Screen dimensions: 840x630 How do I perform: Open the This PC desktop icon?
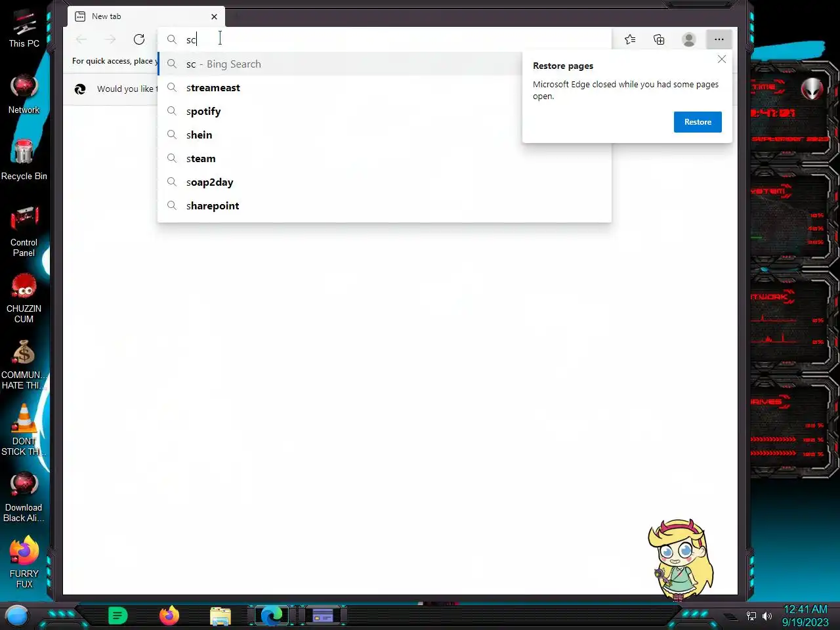24,30
